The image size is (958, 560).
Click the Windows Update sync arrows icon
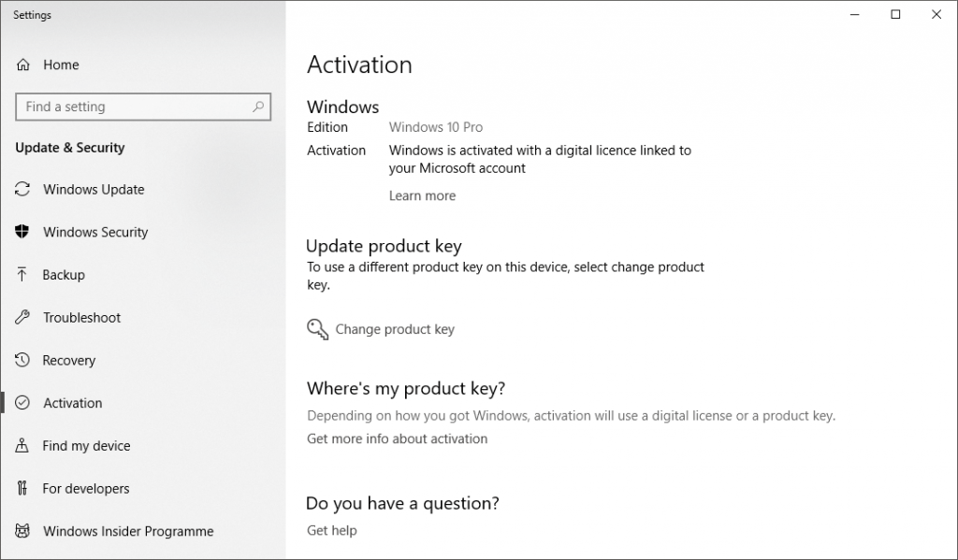[23, 190]
